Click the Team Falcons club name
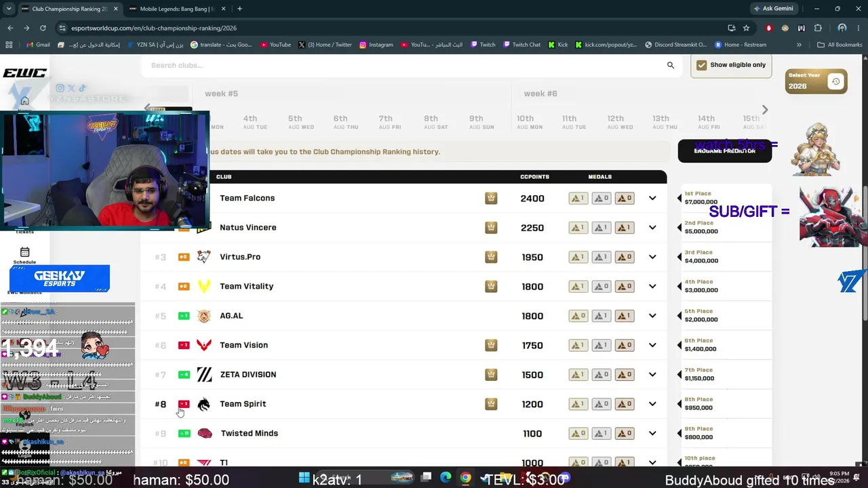The width and height of the screenshot is (868, 488). [x=248, y=198]
